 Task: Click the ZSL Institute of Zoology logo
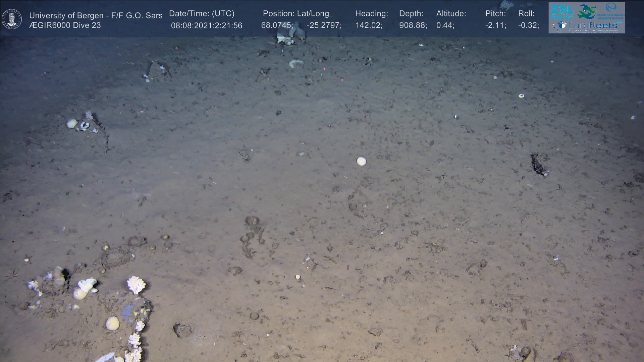(x=562, y=12)
